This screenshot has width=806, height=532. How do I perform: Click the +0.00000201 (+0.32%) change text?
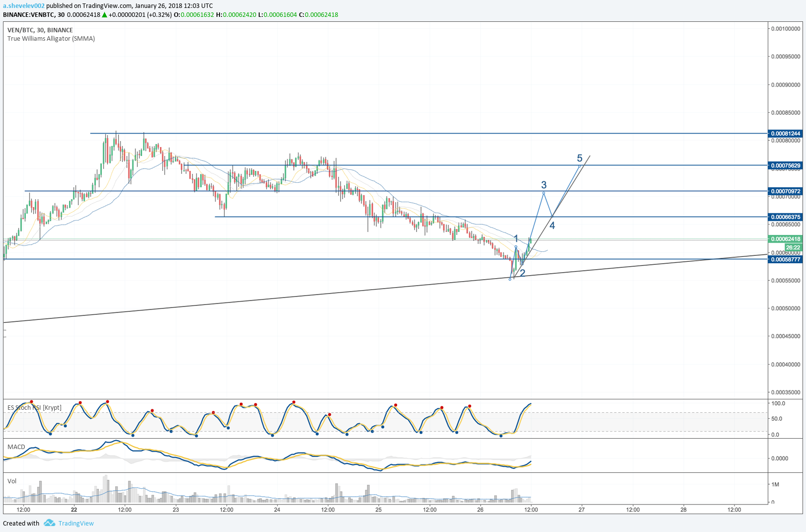pyautogui.click(x=140, y=15)
